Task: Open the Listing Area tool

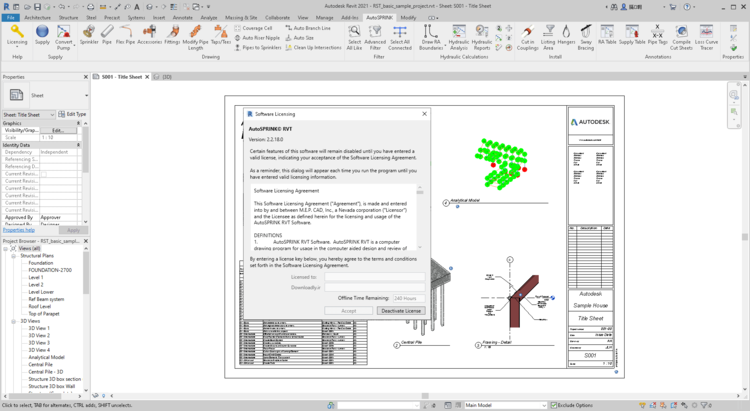Action: 548,36
